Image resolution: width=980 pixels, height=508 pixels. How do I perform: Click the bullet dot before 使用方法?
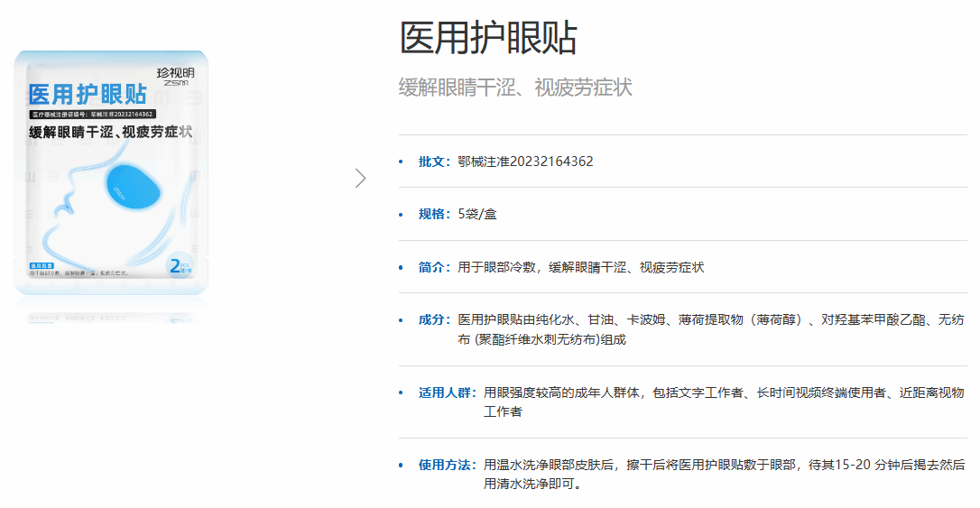pyautogui.click(x=402, y=466)
